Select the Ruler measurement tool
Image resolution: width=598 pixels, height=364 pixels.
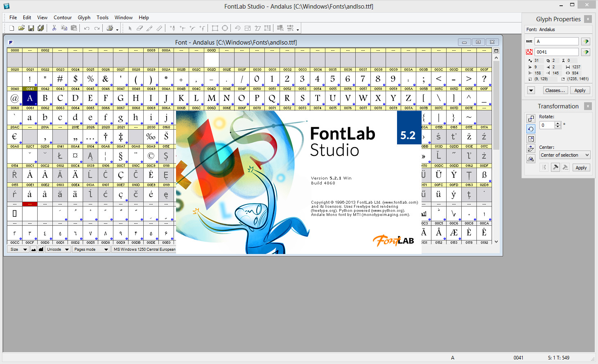159,28
